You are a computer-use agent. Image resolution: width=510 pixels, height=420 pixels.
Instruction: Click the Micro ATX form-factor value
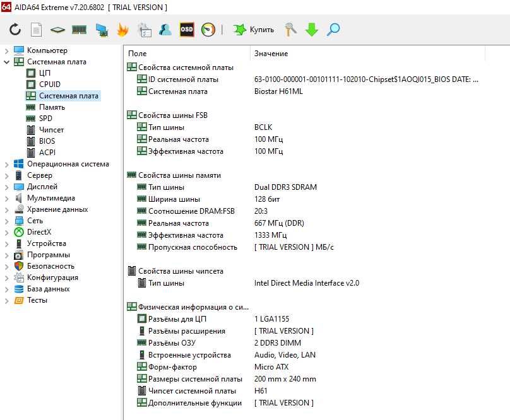click(271, 367)
